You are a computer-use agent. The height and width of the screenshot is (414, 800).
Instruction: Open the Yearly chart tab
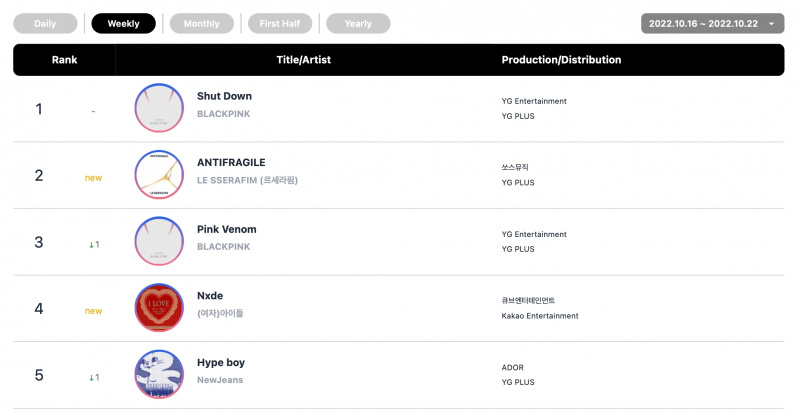(x=358, y=23)
